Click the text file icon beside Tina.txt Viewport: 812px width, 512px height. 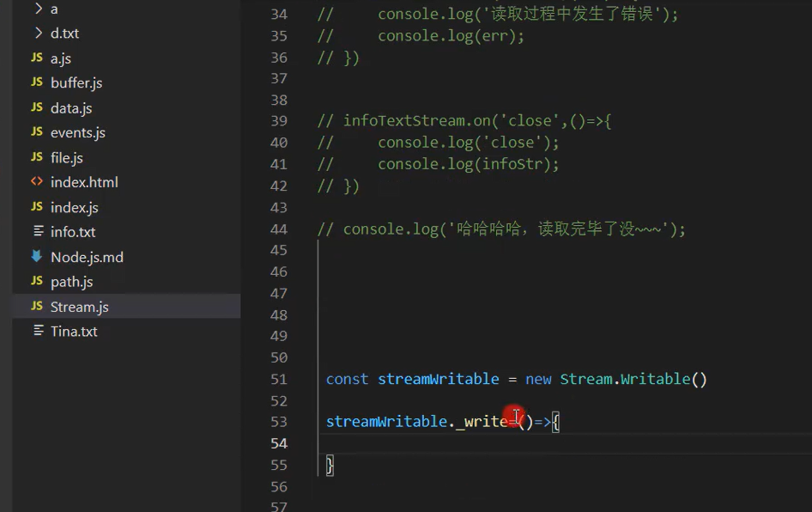coord(35,331)
